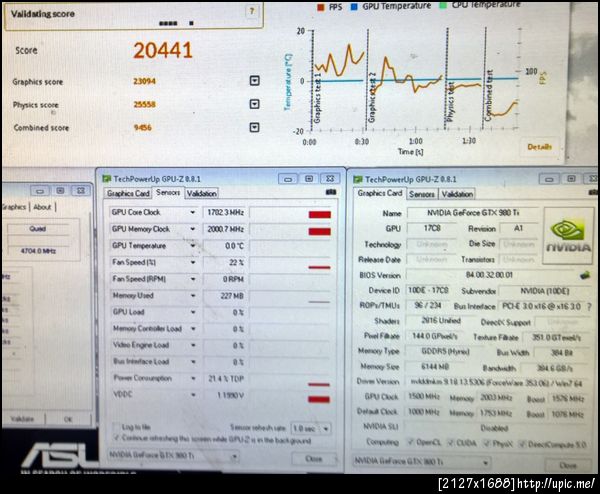600x494 pixels.
Task: Toggle the GPU Temperature legend color square
Action: pos(354,7)
